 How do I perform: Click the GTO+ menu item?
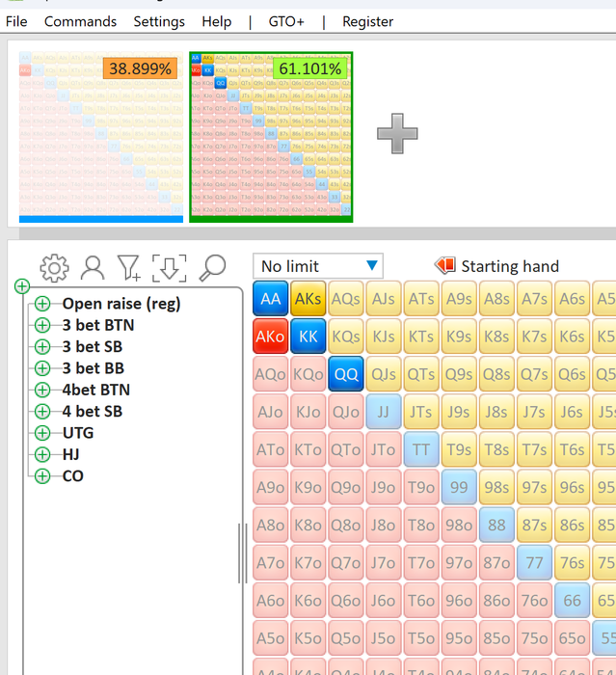[286, 21]
